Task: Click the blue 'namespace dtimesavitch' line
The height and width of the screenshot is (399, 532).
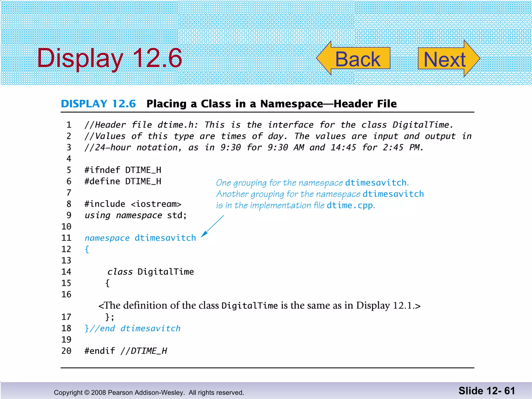Action: click(140, 238)
